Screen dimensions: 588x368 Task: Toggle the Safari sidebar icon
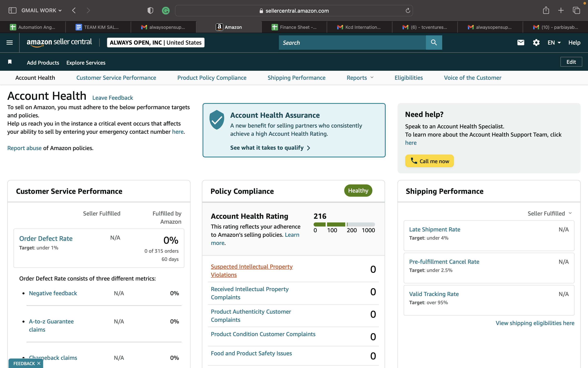click(12, 10)
